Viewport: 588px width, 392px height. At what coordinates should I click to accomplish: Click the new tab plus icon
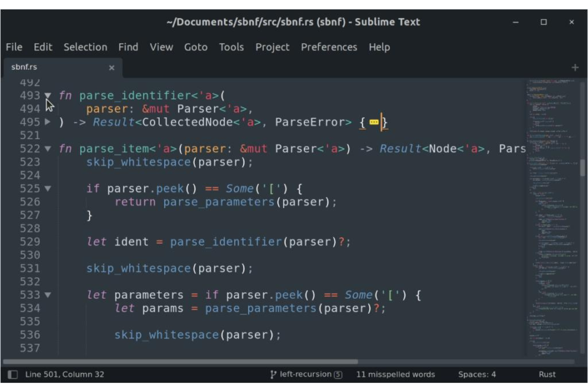575,67
